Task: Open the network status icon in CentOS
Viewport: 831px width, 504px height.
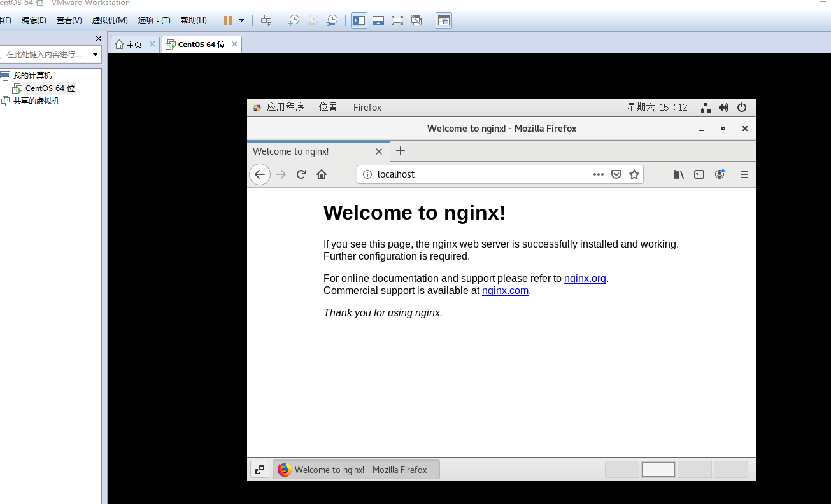Action: [x=706, y=108]
